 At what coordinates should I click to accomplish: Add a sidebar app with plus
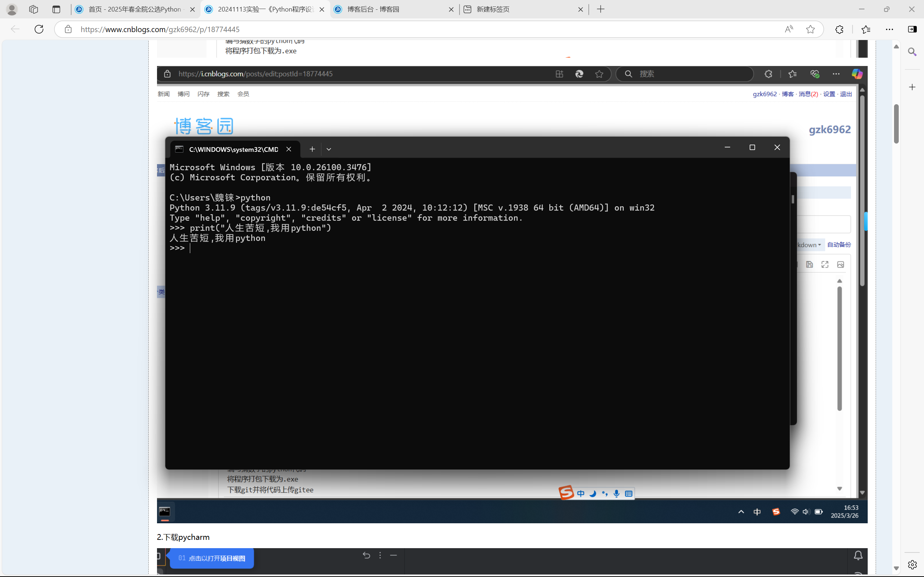912,87
